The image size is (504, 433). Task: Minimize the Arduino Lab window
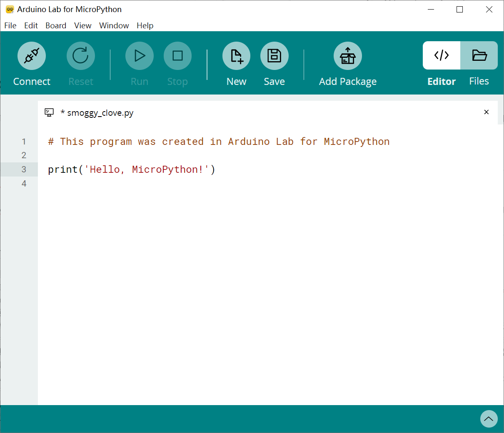(431, 9)
